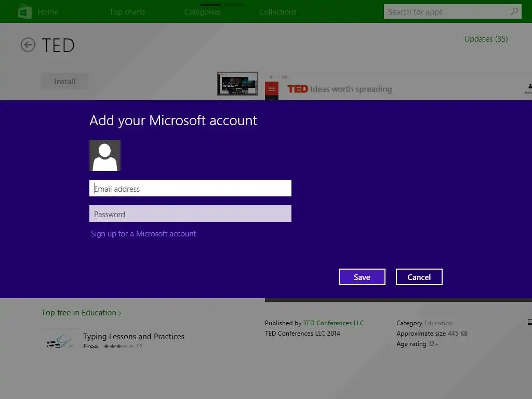Click the Install button
Screen dimensions: 532x399
click(x=64, y=82)
